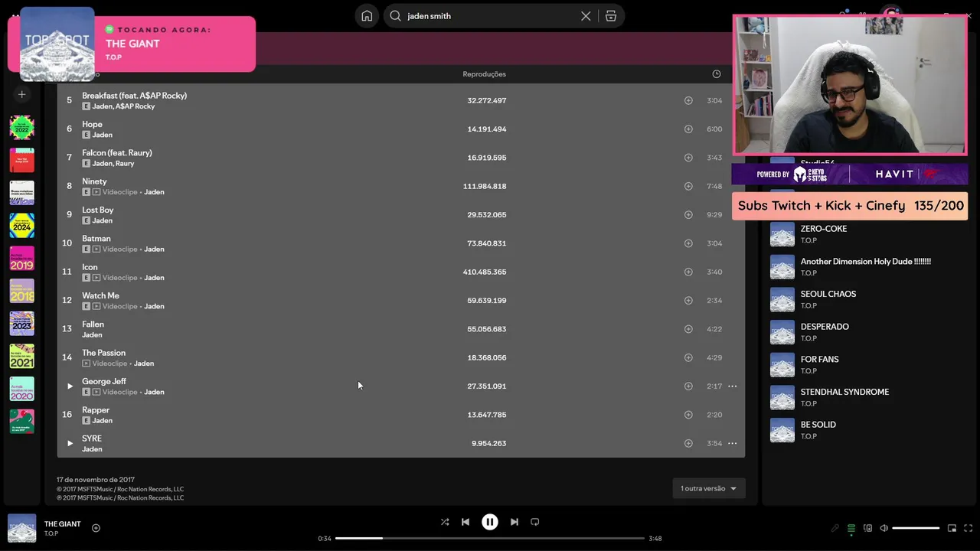Add THE GIANT to Liked Songs in player bar
This screenshot has height=551, width=980.
coord(96,528)
